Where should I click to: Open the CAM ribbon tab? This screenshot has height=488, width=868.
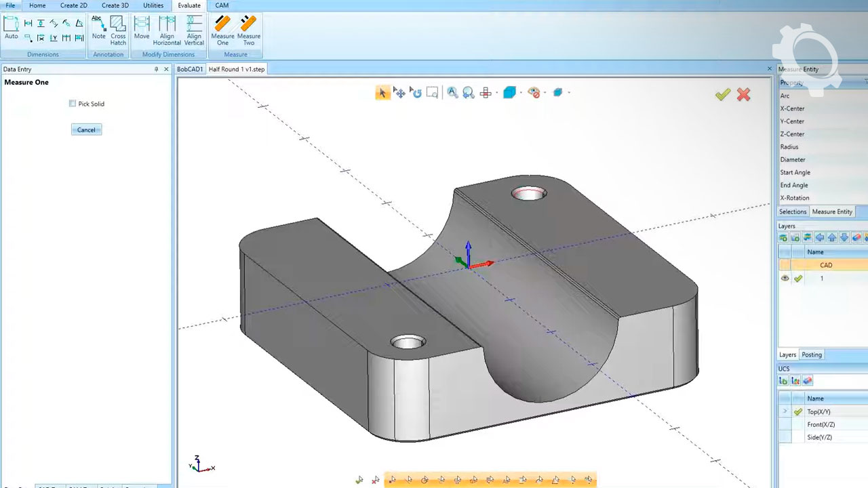222,5
